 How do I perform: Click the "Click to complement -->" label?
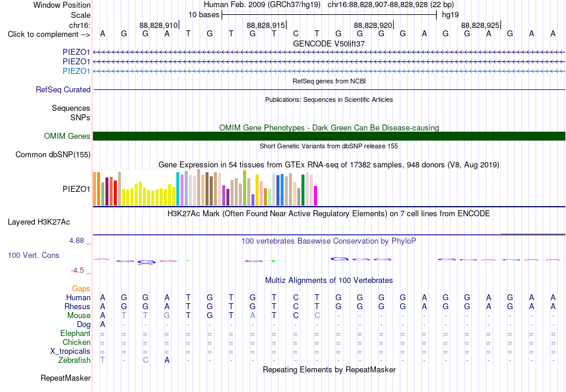[49, 35]
